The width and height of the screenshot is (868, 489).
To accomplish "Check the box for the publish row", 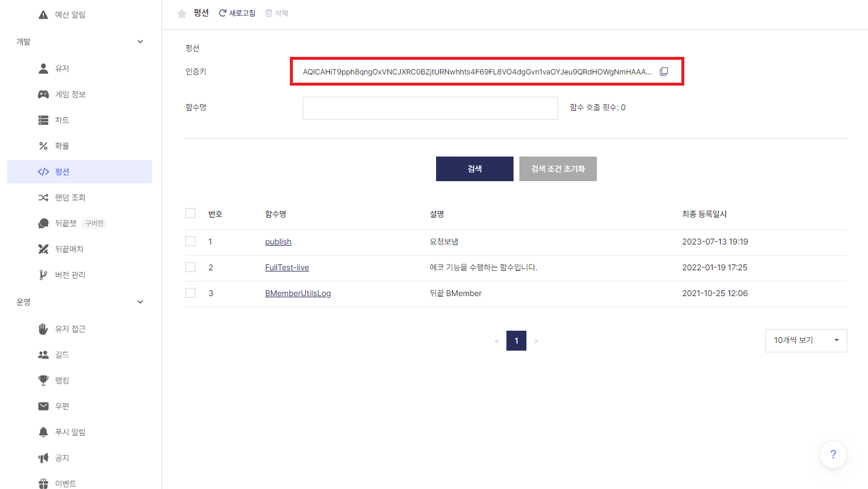I will coord(190,242).
